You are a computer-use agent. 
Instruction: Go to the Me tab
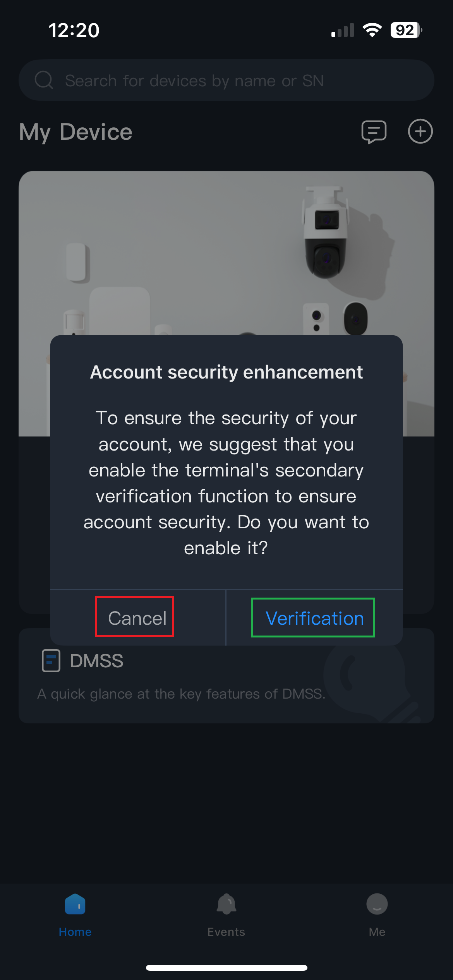point(377,915)
